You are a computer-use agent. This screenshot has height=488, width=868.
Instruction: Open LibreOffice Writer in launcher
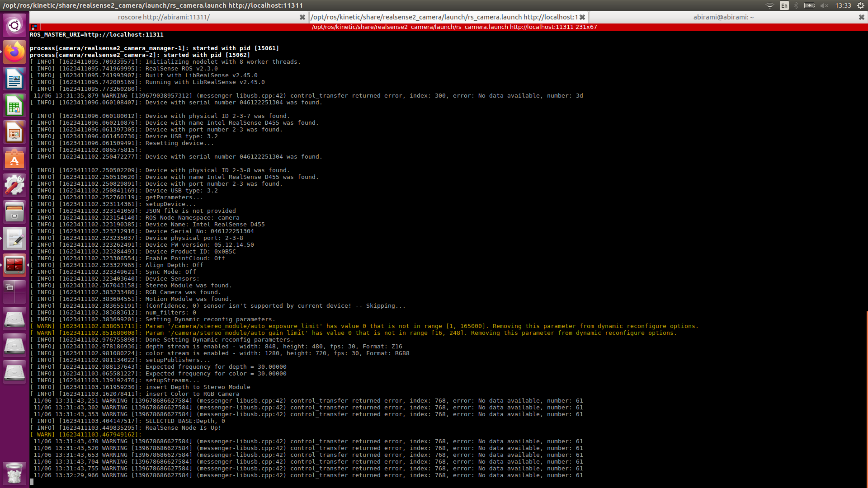(x=14, y=79)
